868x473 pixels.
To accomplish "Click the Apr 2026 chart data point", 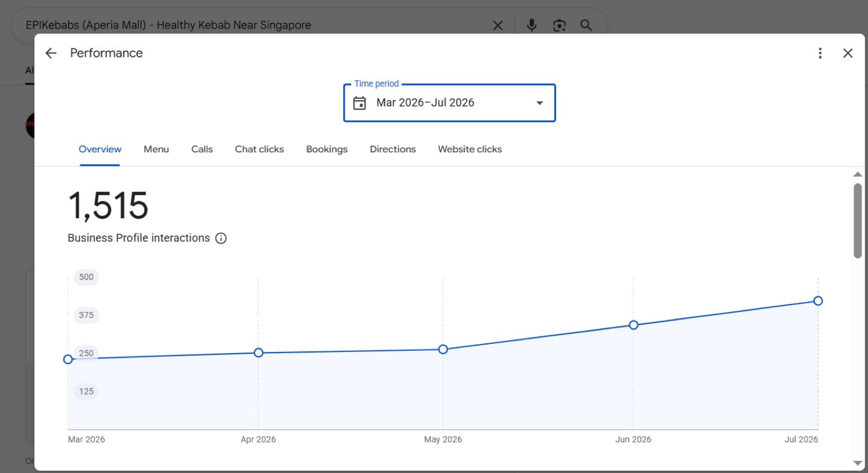I will pyautogui.click(x=259, y=353).
